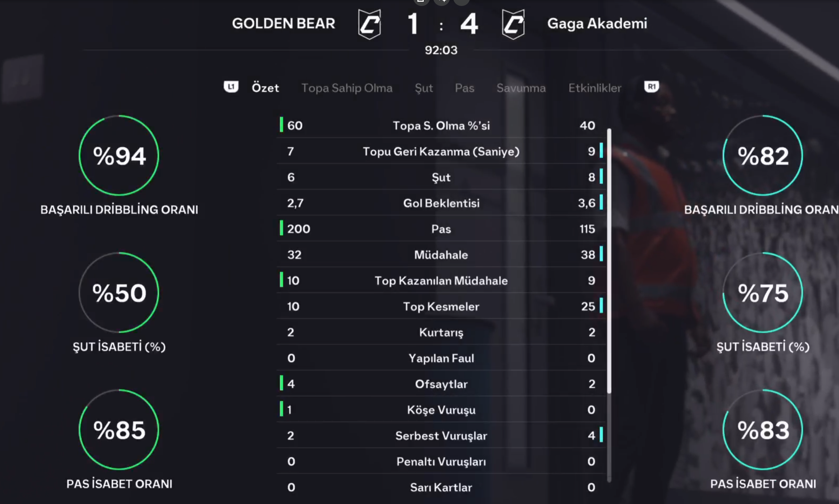The height and width of the screenshot is (504, 839).
Task: Click the GOLDEN BEAR team name
Action: [x=283, y=23]
